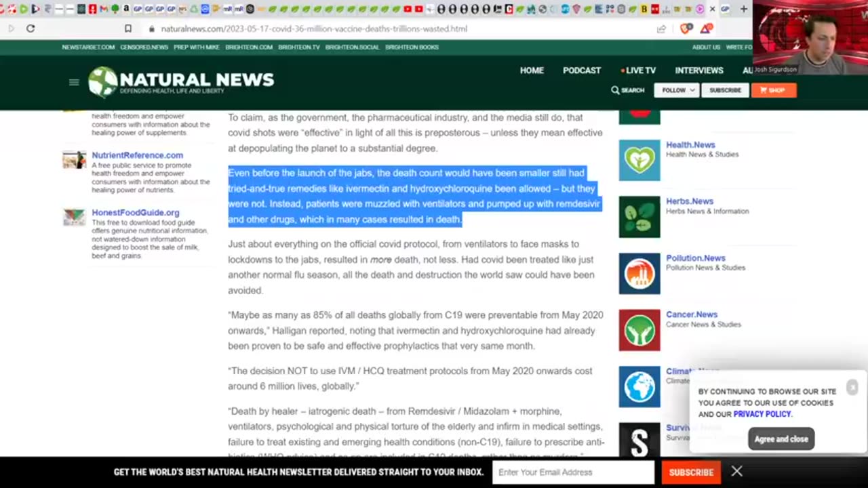Click the white Subscribe button in the header

(x=725, y=90)
